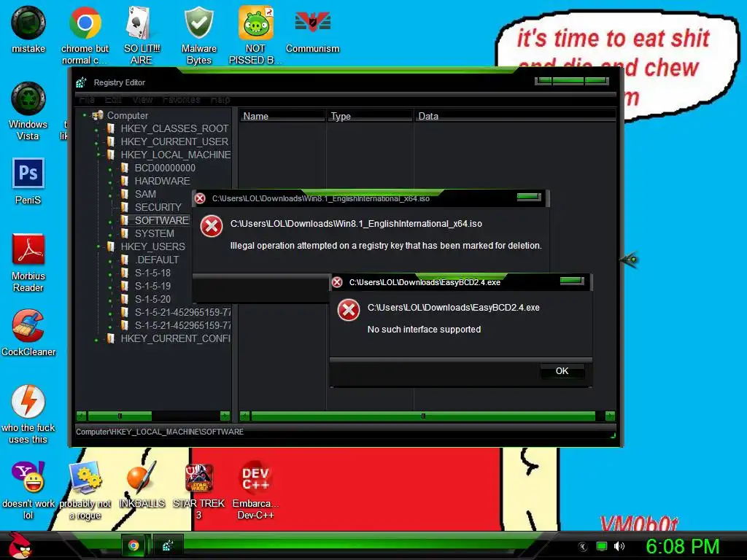Click Registry Editor title bar icon
Image resolution: width=747 pixels, height=560 pixels.
pos(82,82)
